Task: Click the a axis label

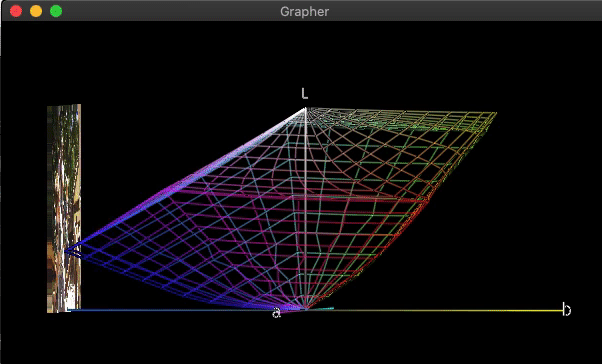Action: pos(276,313)
